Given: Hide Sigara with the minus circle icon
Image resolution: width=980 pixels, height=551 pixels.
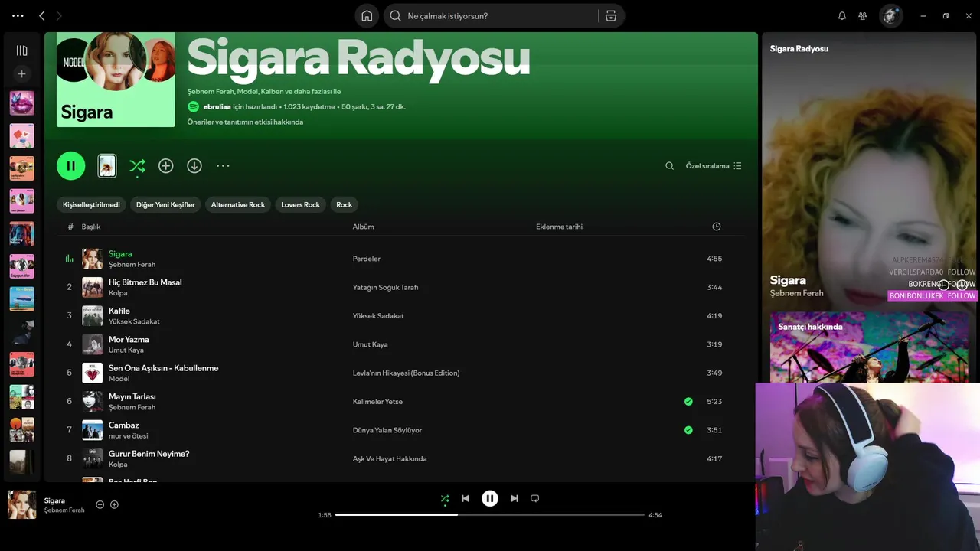Looking at the screenshot, I should 100,504.
